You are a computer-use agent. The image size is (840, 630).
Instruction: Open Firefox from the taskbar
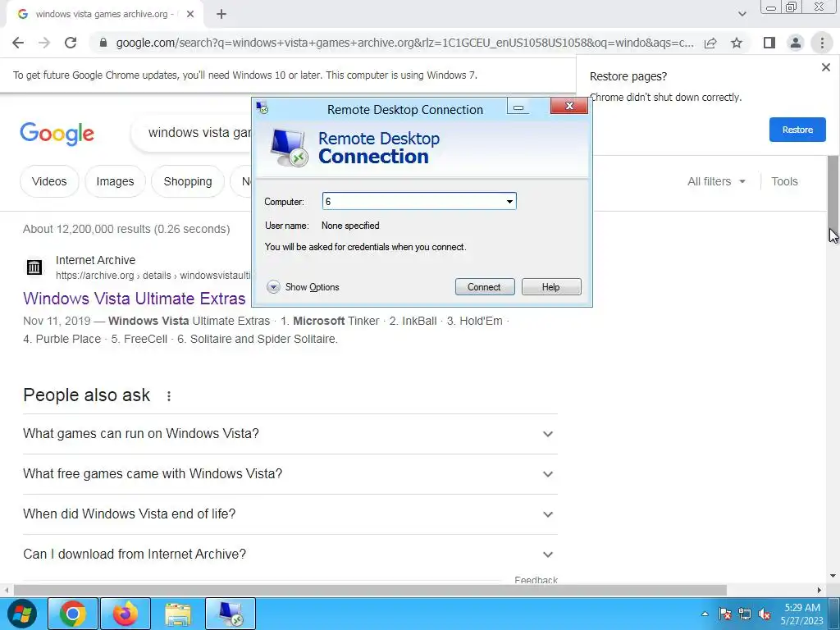pyautogui.click(x=126, y=614)
